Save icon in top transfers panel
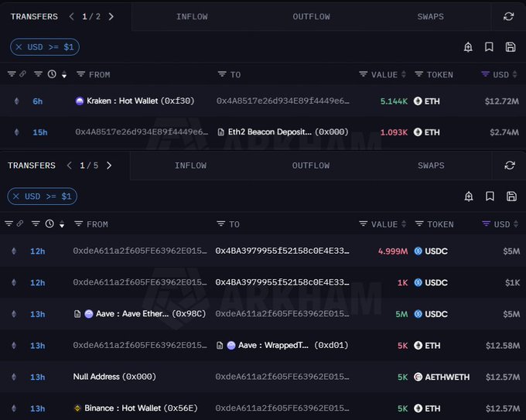526x420 pixels. 511,47
